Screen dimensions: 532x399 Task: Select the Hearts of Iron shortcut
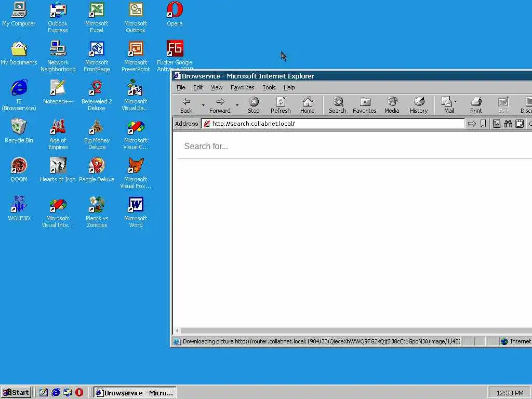[x=58, y=170]
